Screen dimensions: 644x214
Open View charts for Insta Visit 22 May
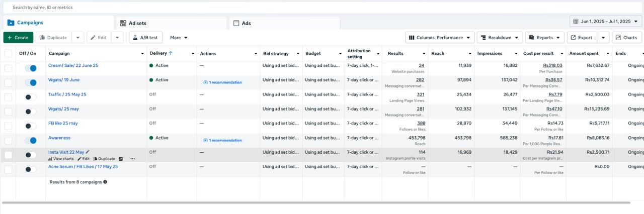[61, 159]
